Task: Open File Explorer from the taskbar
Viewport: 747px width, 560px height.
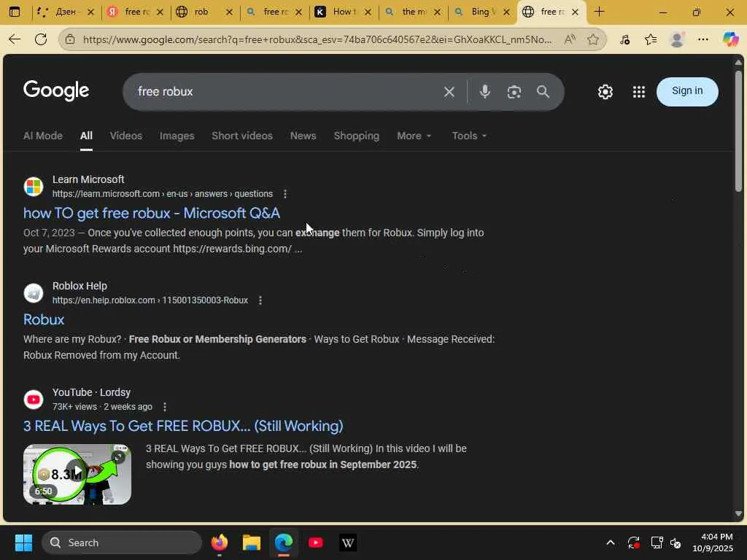Action: 252,542
